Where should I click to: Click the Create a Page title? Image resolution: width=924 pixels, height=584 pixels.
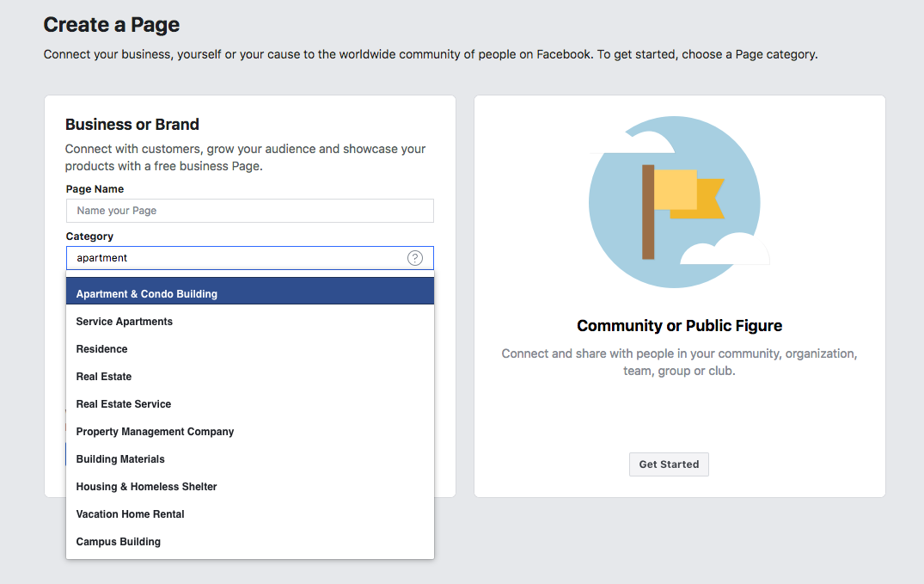112,25
